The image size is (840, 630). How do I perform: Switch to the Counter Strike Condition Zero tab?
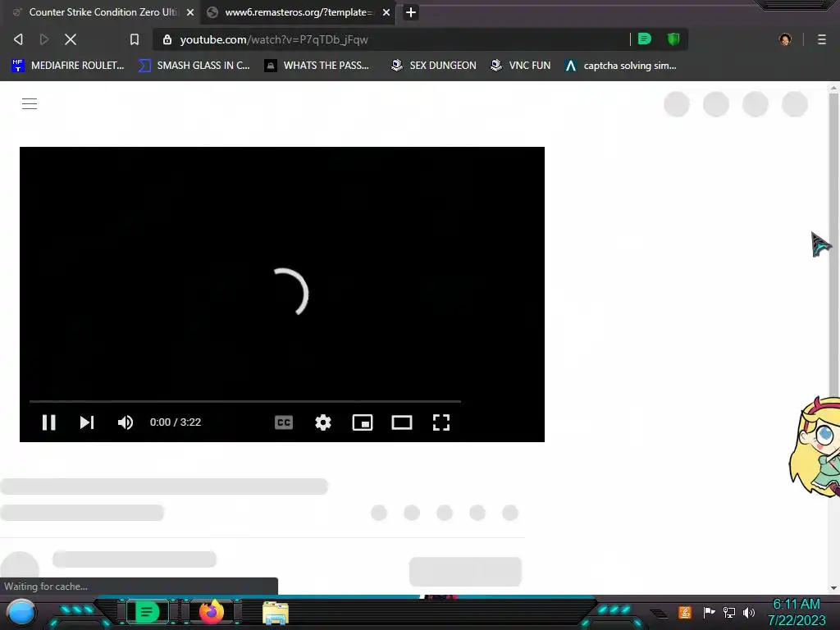[x=102, y=11]
